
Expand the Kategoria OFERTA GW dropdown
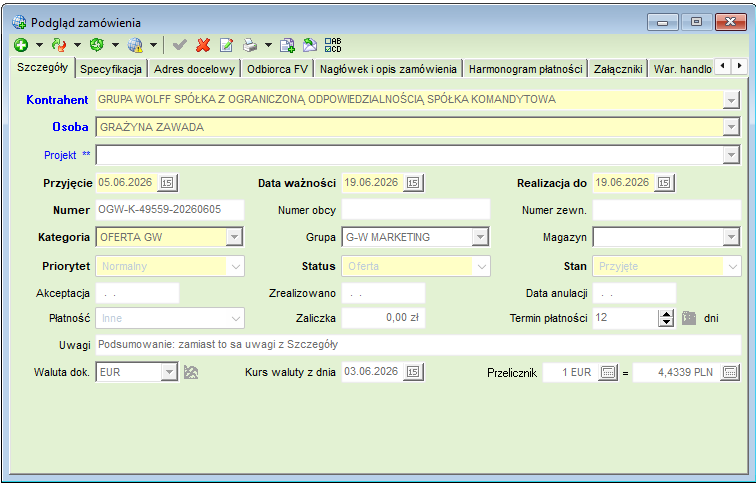[x=234, y=237]
